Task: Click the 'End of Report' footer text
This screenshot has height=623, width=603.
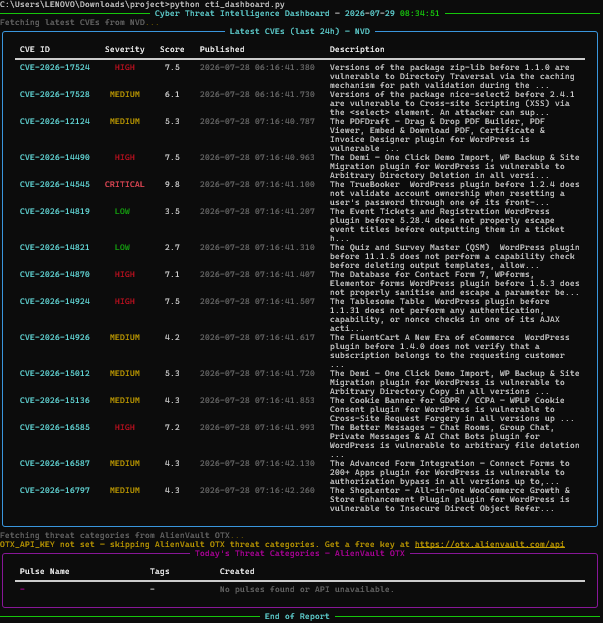Action: (297, 616)
